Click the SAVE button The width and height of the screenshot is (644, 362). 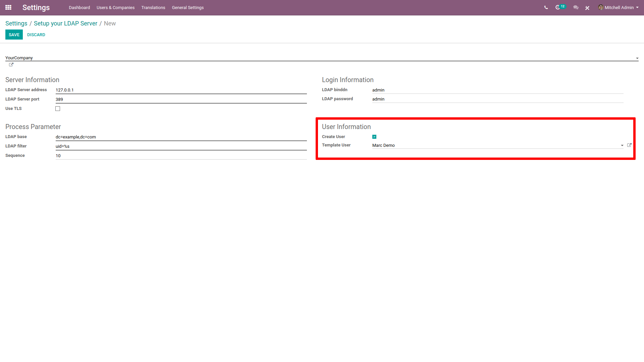[x=14, y=35]
